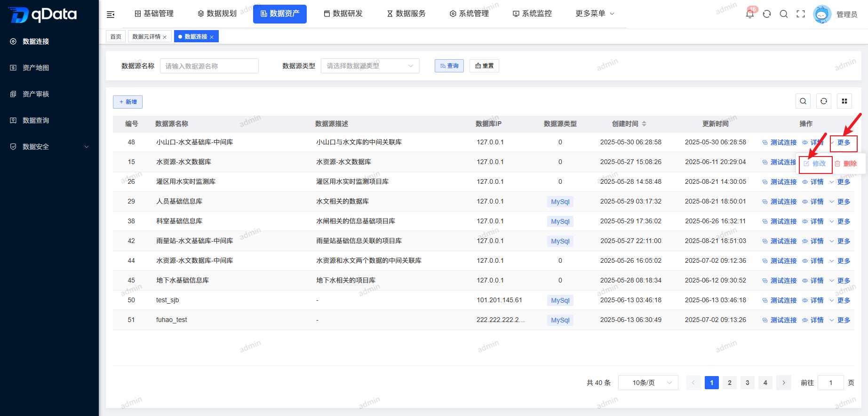This screenshot has width=868, height=416.
Task: Close the 数据元详情 tab
Action: click(165, 37)
